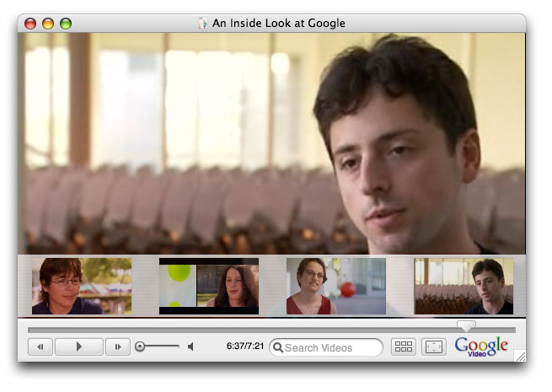Click the main video playback area

(271, 143)
